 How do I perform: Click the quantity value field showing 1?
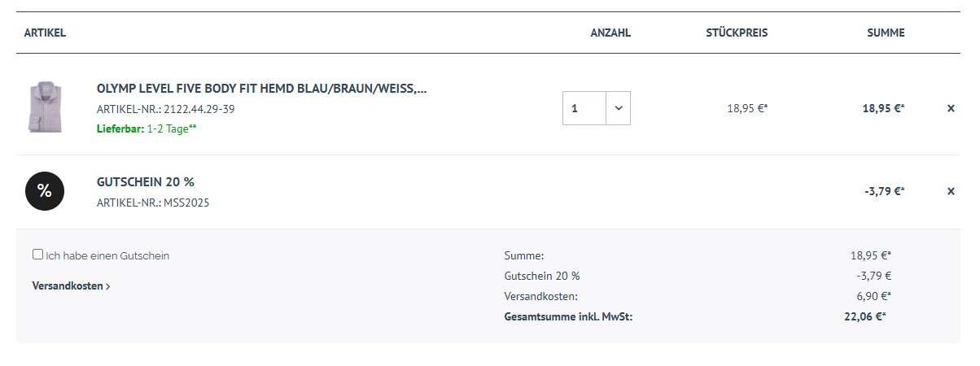(x=584, y=108)
